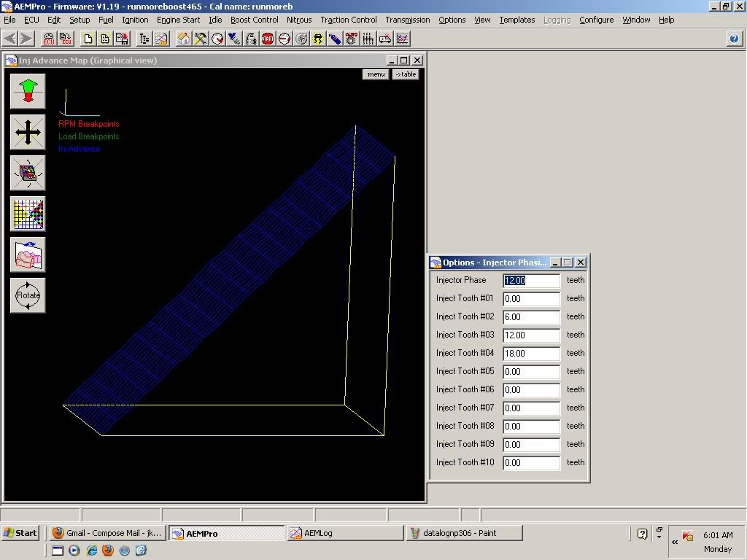Viewport: 747px width, 560px height.
Task: Click the slippery road traction icon
Action: click(318, 39)
